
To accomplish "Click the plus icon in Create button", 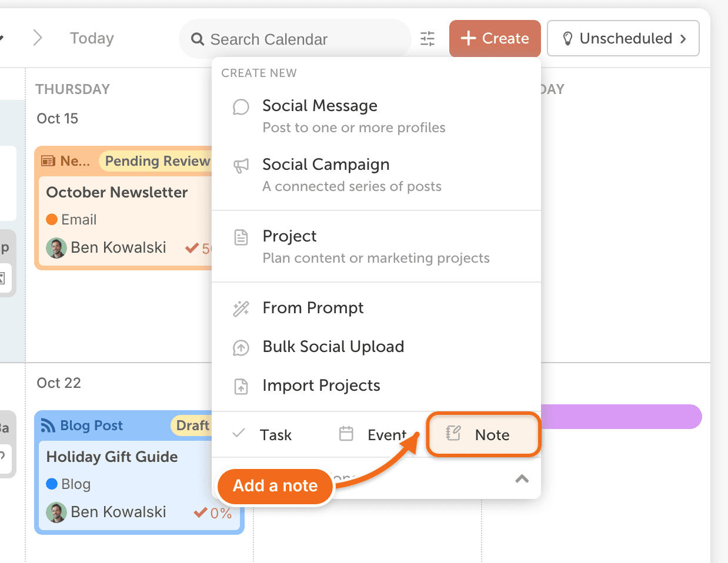I will 468,39.
